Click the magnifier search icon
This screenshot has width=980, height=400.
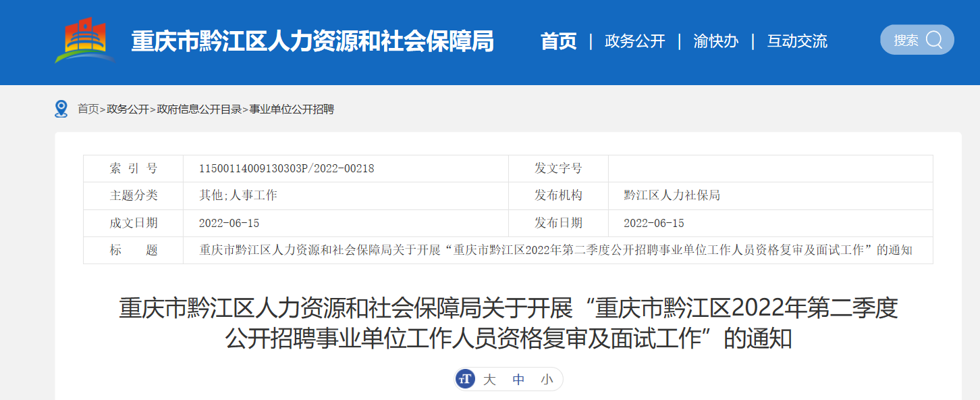[x=933, y=40]
